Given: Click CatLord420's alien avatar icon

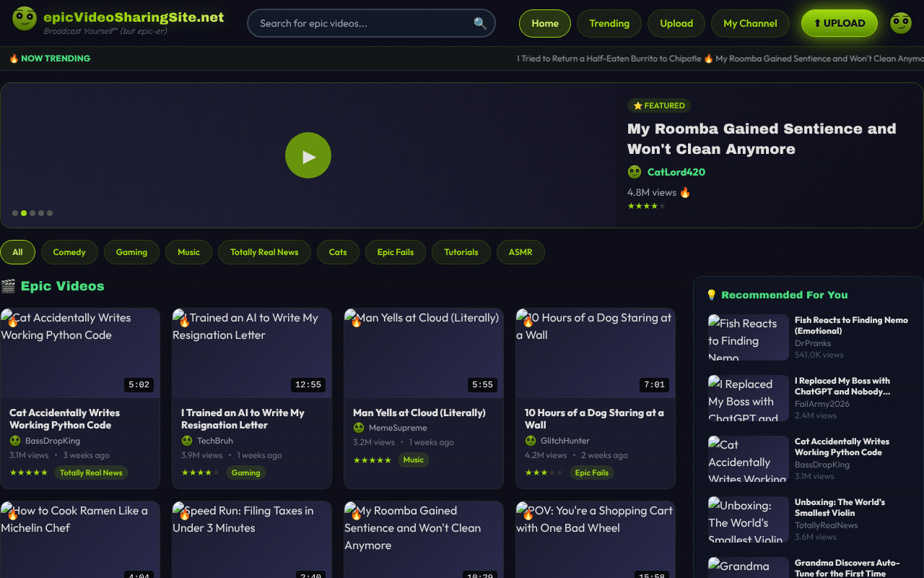Looking at the screenshot, I should 635,172.
